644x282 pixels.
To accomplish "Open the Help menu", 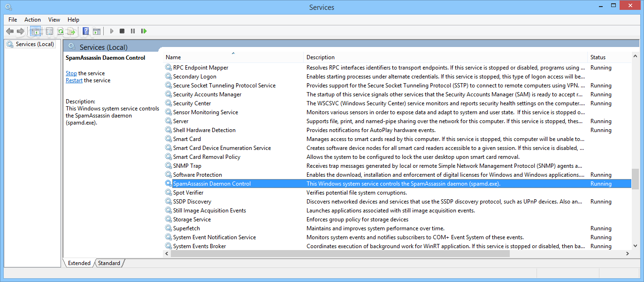I will 73,20.
